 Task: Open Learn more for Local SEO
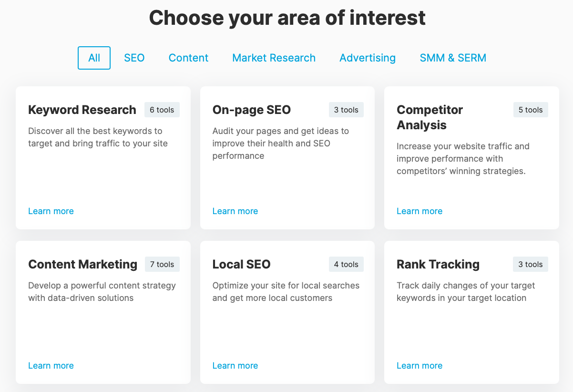point(235,366)
